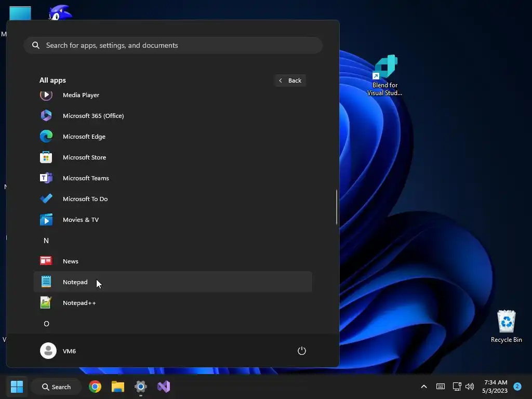The width and height of the screenshot is (532, 399).
Task: Launch the Microsoft Teams icon
Action: (46, 178)
